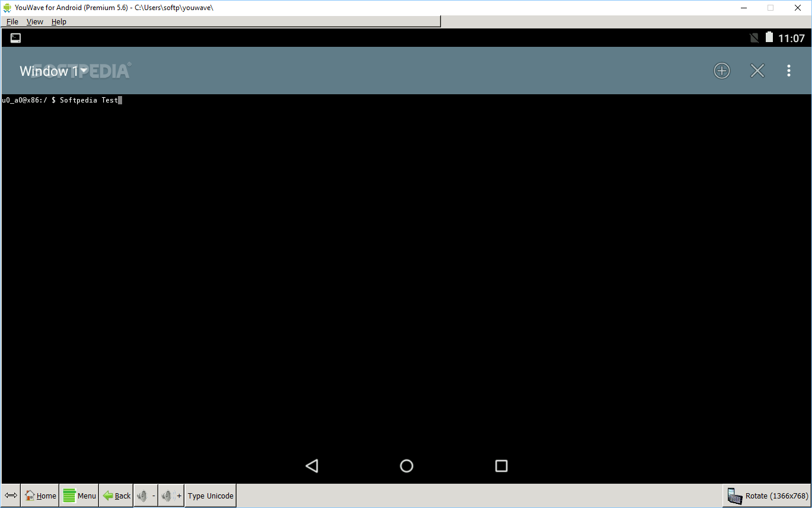Open the Window 1 dropdown selector
This screenshot has height=508, width=812.
(x=54, y=71)
